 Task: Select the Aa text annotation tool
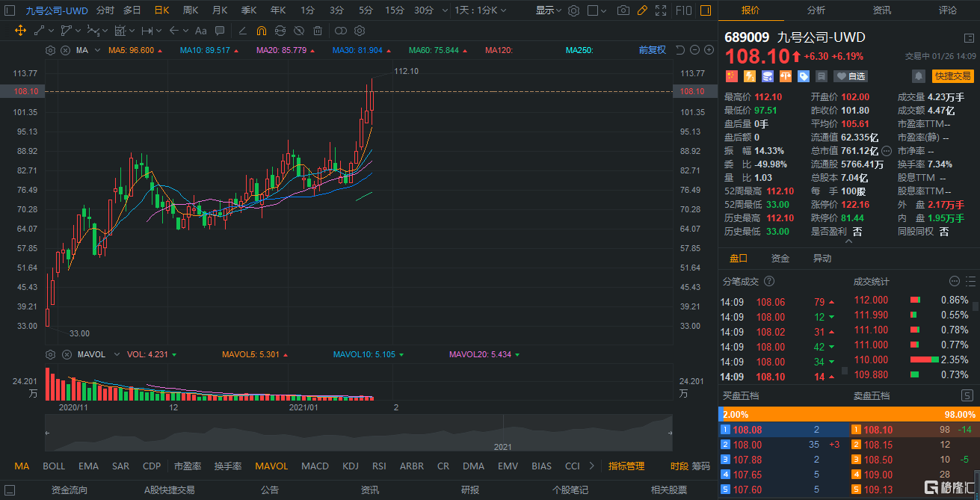(200, 31)
